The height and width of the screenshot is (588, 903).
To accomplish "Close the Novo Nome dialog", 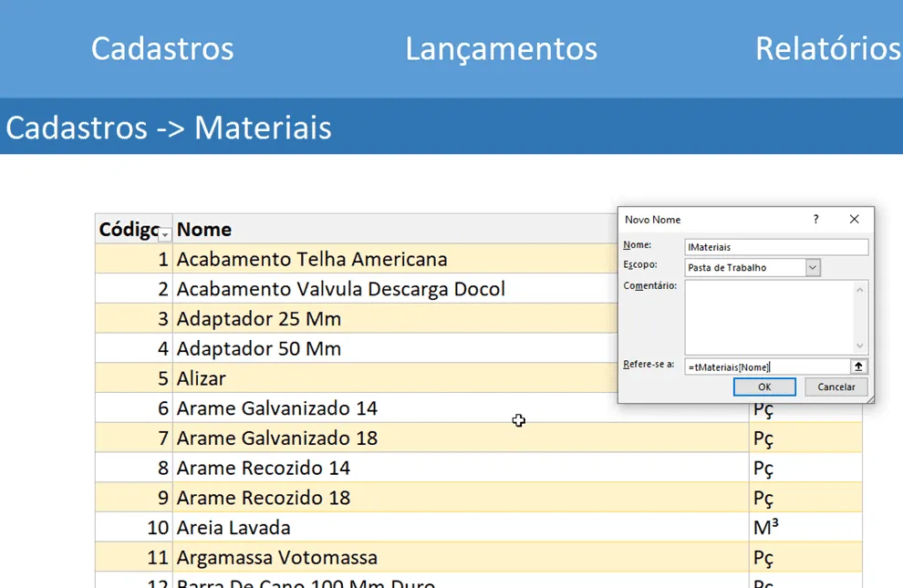I will [x=854, y=219].
